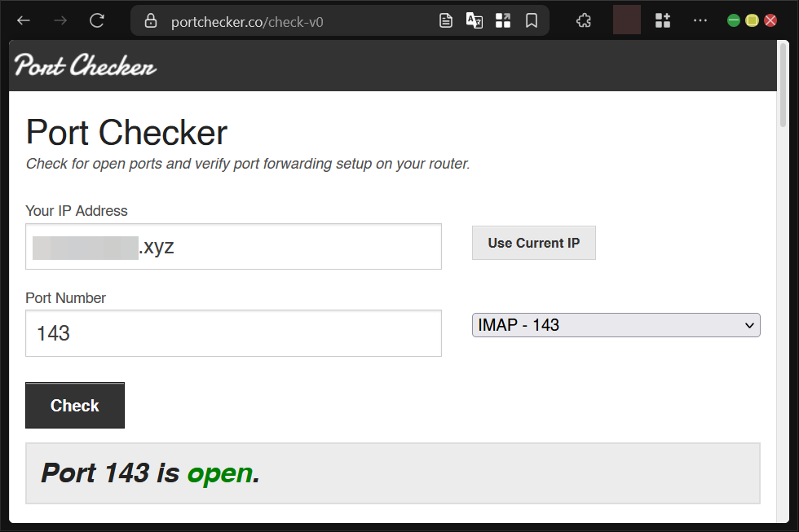This screenshot has width=799, height=532.
Task: Expand the port selection combo box chevron
Action: (x=750, y=325)
